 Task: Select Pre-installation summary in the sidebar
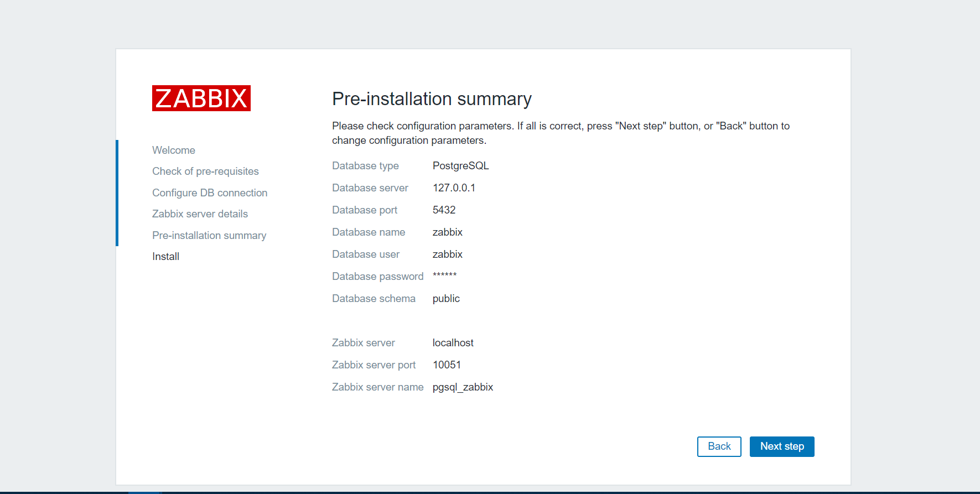click(x=209, y=236)
